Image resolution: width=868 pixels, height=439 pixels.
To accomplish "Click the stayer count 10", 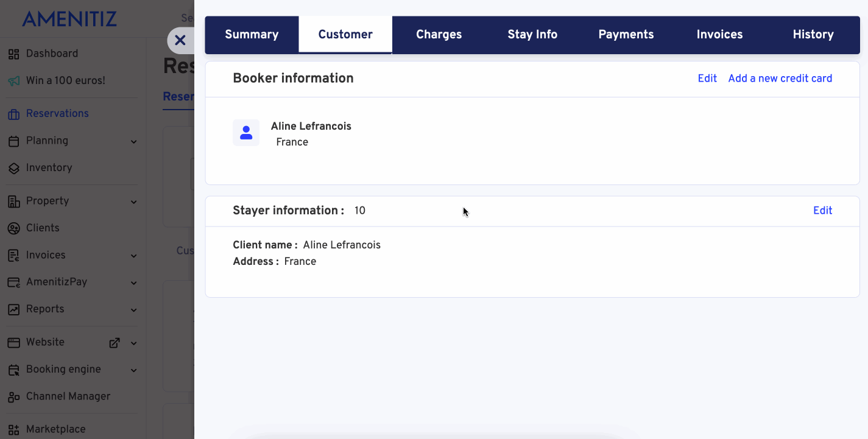I will click(360, 211).
